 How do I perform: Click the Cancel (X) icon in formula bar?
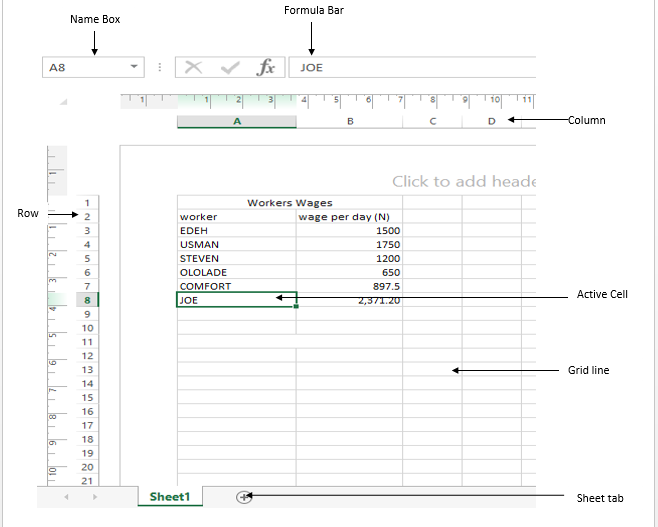click(x=193, y=67)
